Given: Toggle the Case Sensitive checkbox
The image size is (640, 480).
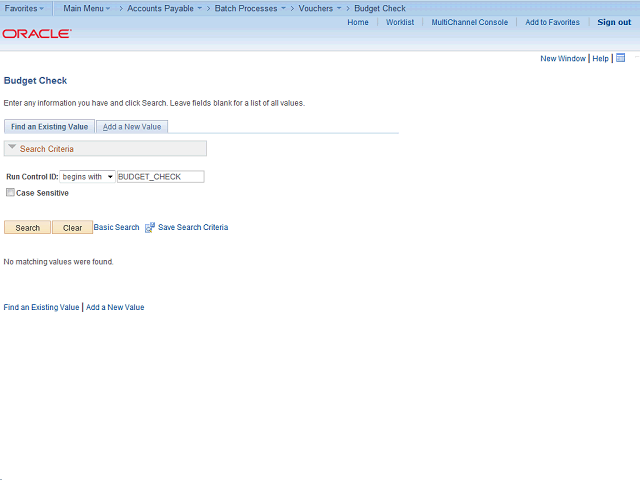Looking at the screenshot, I should point(10,192).
